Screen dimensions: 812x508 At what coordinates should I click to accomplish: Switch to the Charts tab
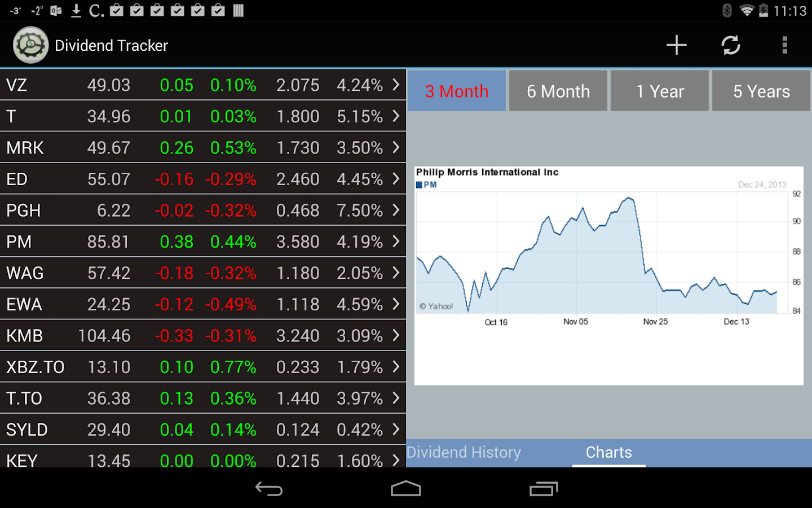609,452
